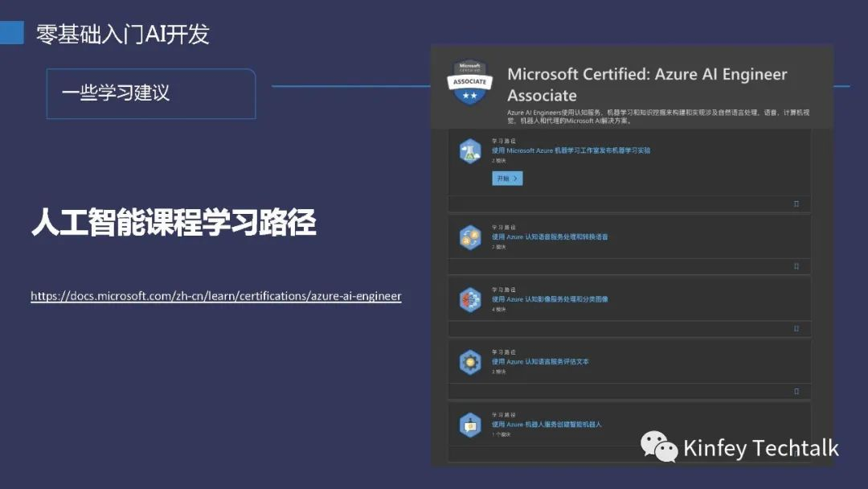
Task: Click the 2 模块 count under machine learning path
Action: tap(499, 161)
